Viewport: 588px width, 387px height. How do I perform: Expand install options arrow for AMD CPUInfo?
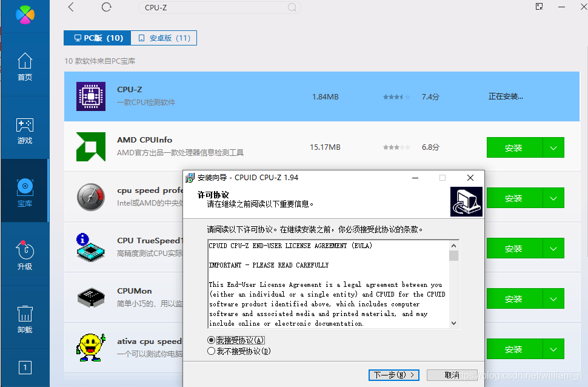pyautogui.click(x=553, y=147)
